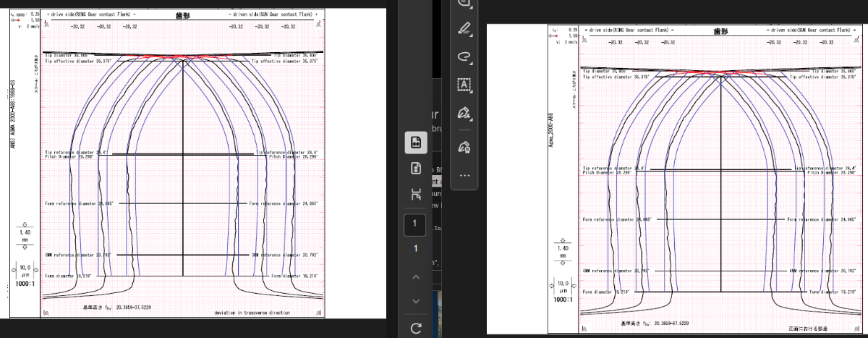The width and height of the screenshot is (868, 338).
Task: Click the current page number box
Action: pyautogui.click(x=415, y=225)
